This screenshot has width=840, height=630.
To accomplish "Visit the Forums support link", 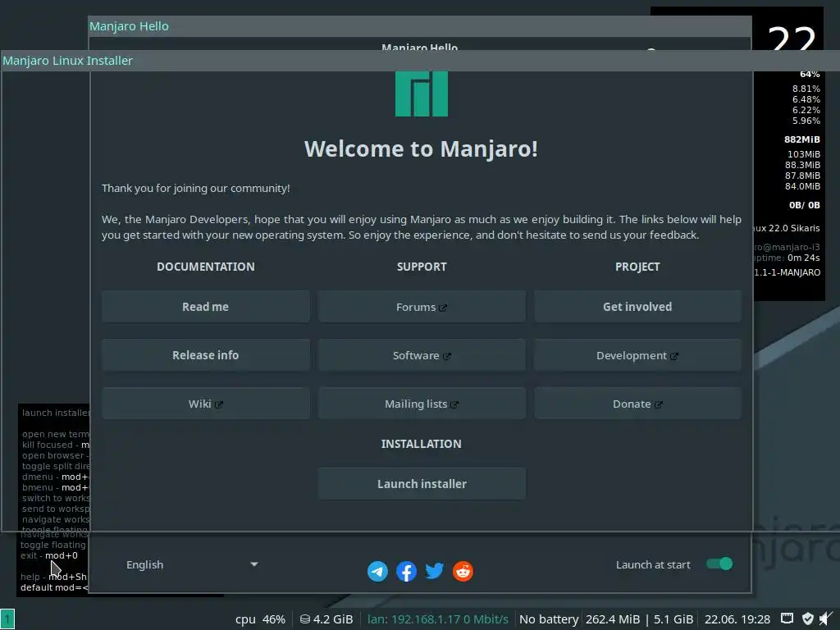I will [x=422, y=307].
